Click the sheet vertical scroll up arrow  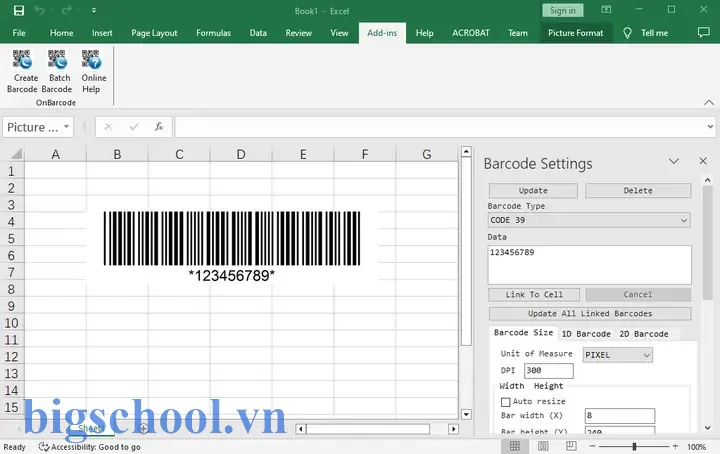tap(466, 151)
